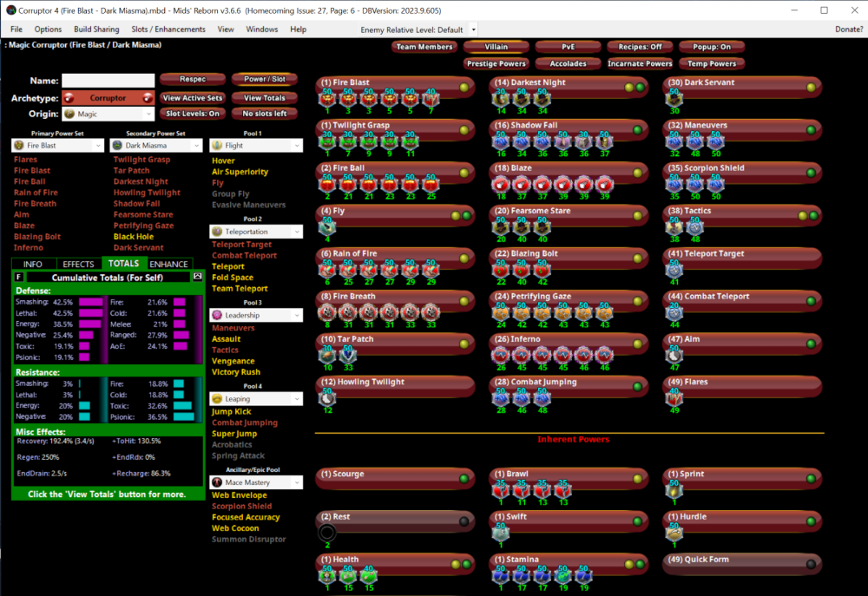Switch to the EFFECTS tab

click(x=78, y=264)
